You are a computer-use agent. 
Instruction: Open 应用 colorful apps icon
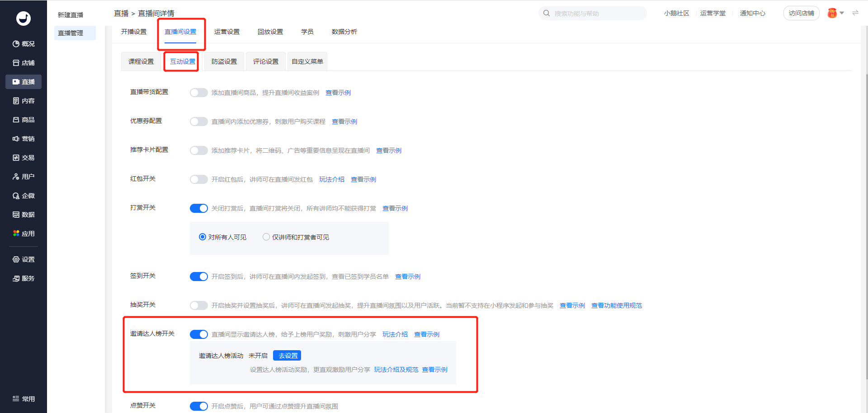tap(16, 234)
